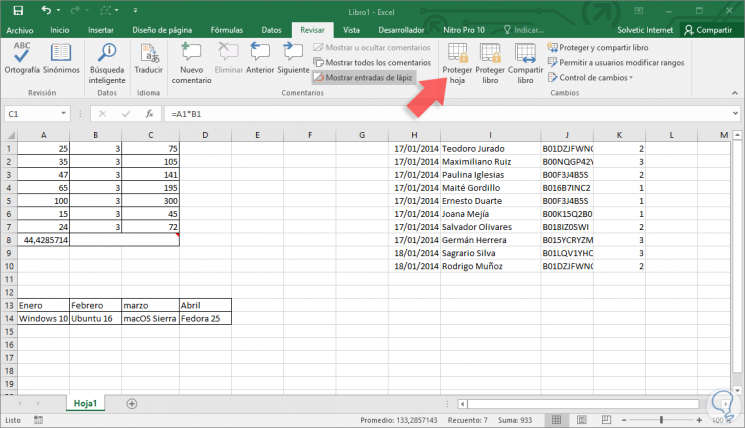Click the Indicar search box
Screen dimensions: 745x428
click(524, 30)
